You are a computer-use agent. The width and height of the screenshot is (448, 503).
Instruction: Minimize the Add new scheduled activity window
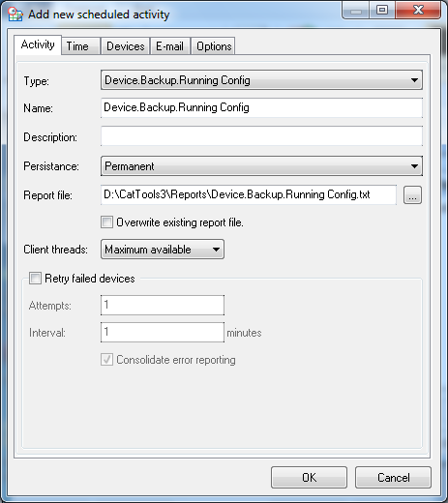pos(356,11)
